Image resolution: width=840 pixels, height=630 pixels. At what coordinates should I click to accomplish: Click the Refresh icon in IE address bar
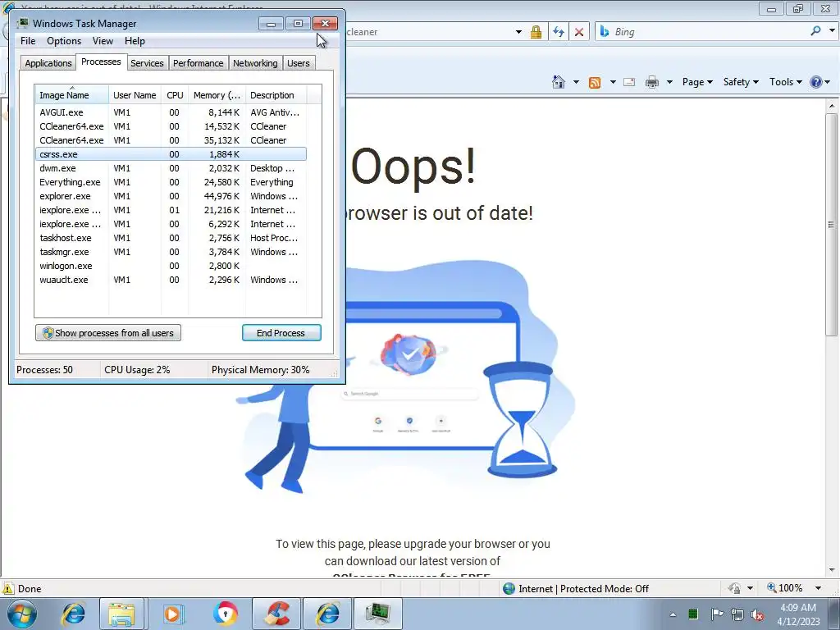click(x=558, y=32)
